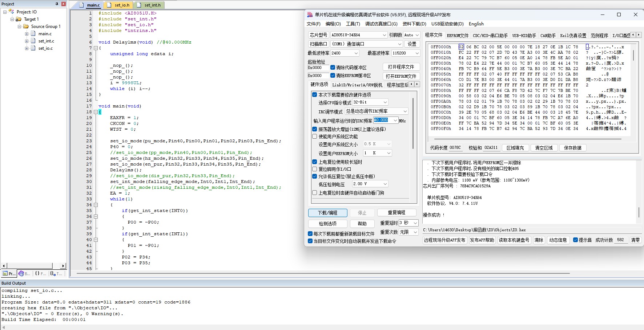Click 下载/编程 download button
Image resolution: width=644 pixels, height=330 pixels.
coord(327,213)
